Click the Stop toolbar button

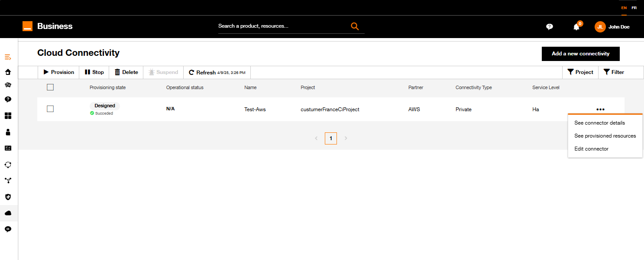94,72
